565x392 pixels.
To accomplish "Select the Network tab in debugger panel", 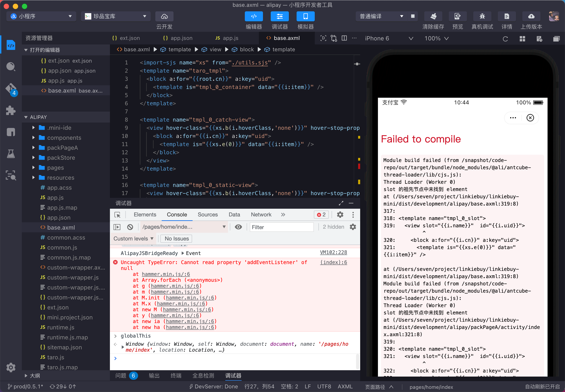I will [x=261, y=215].
